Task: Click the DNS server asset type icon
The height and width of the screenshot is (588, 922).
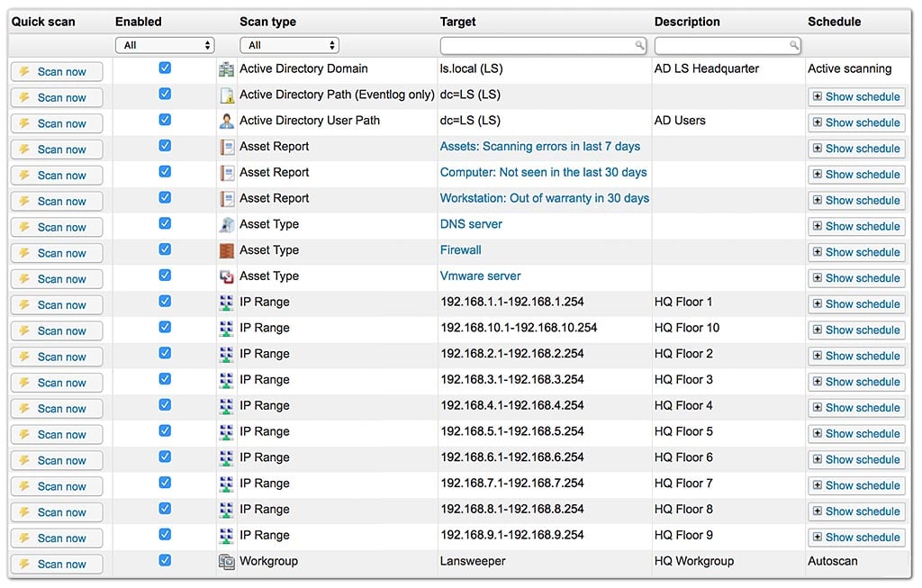Action: click(x=226, y=224)
